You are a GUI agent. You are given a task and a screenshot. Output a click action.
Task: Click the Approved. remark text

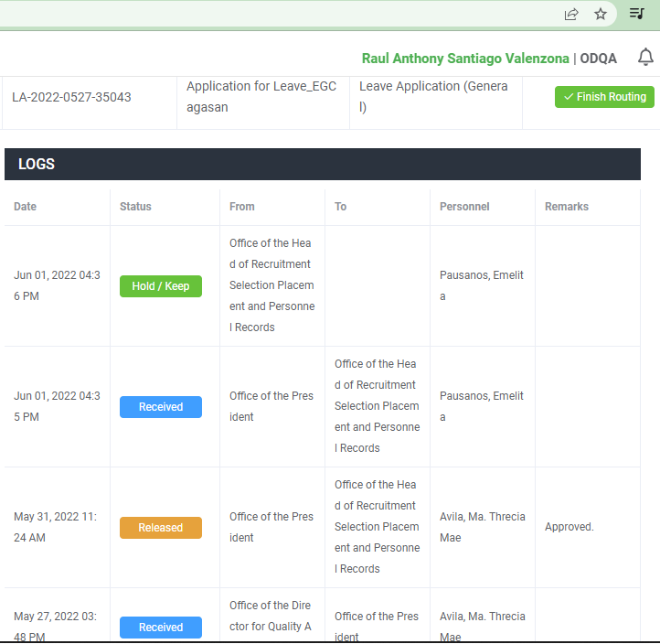pos(570,527)
